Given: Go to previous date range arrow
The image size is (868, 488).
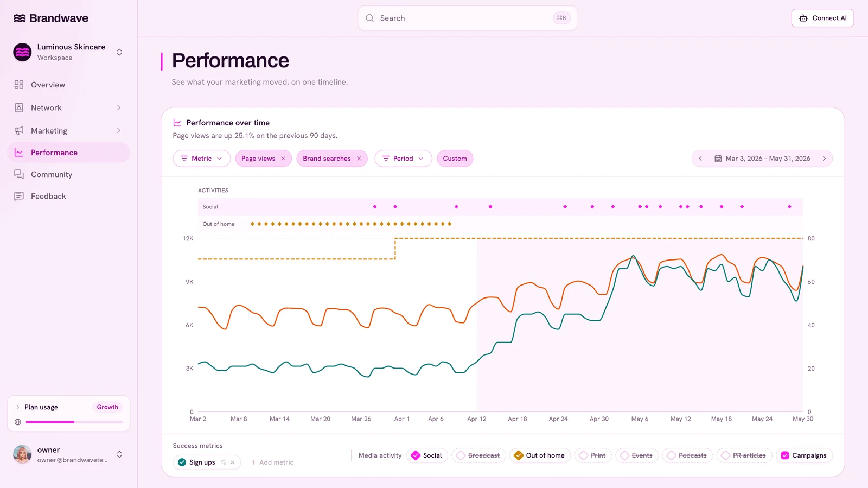Looking at the screenshot, I should coord(700,159).
